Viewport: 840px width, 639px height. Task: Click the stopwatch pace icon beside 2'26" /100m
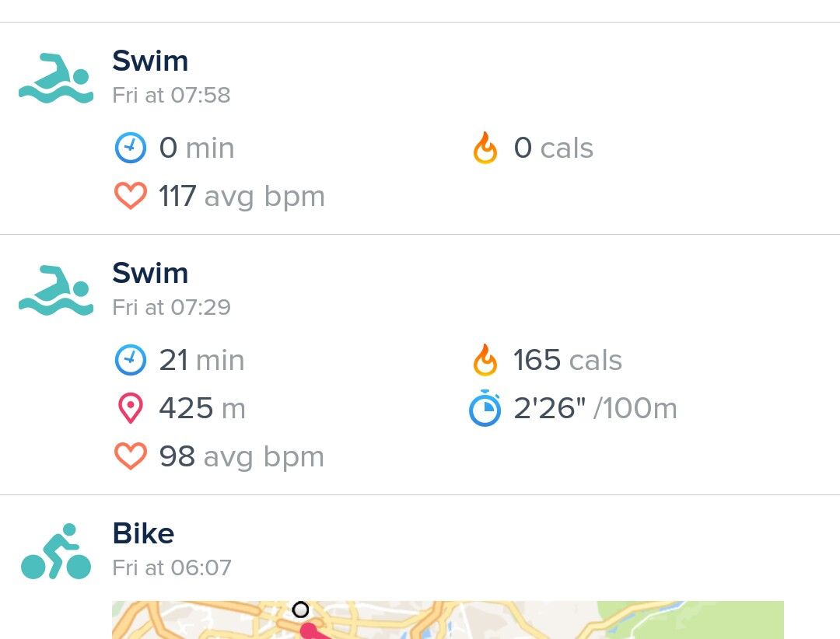pyautogui.click(x=485, y=408)
